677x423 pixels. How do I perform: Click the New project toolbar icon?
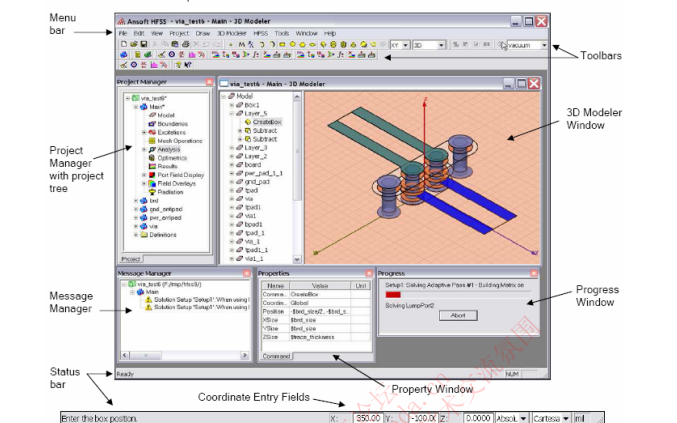pos(124,44)
